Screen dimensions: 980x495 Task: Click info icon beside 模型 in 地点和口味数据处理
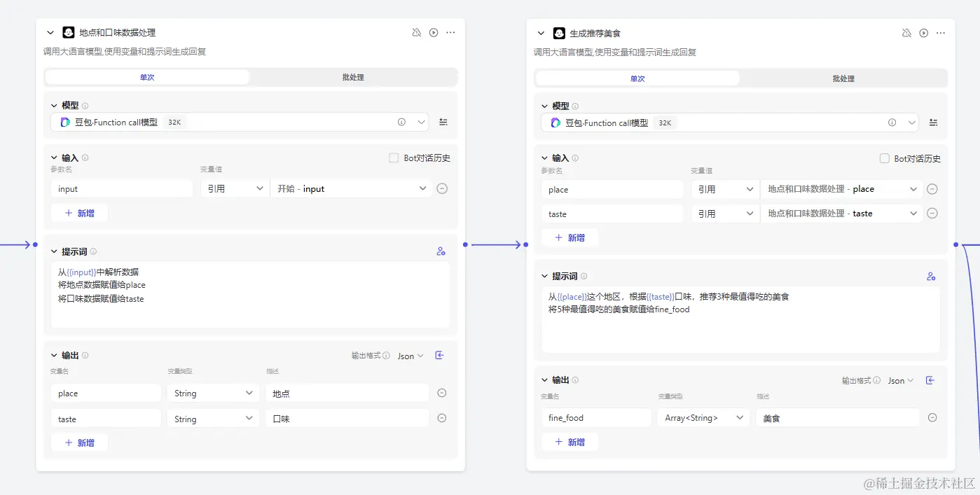[x=85, y=106]
